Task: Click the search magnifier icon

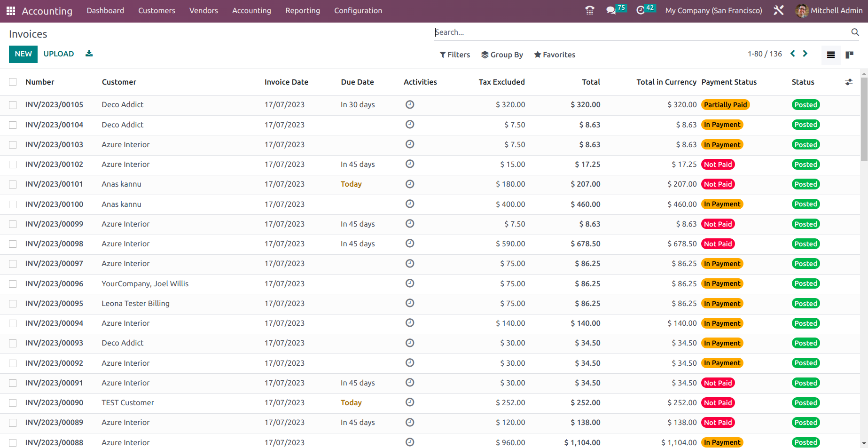Action: [855, 32]
